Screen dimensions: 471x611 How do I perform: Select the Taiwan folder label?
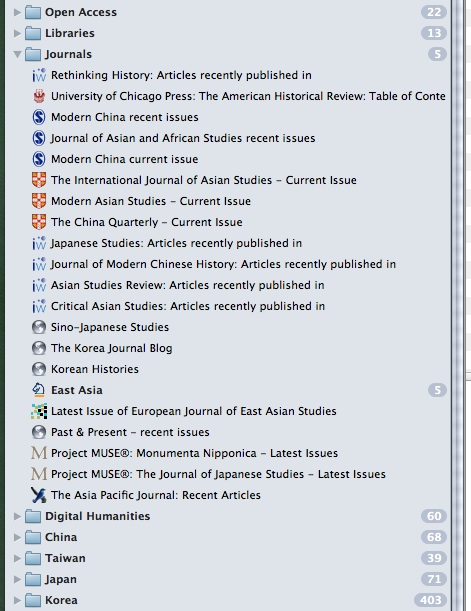65,558
